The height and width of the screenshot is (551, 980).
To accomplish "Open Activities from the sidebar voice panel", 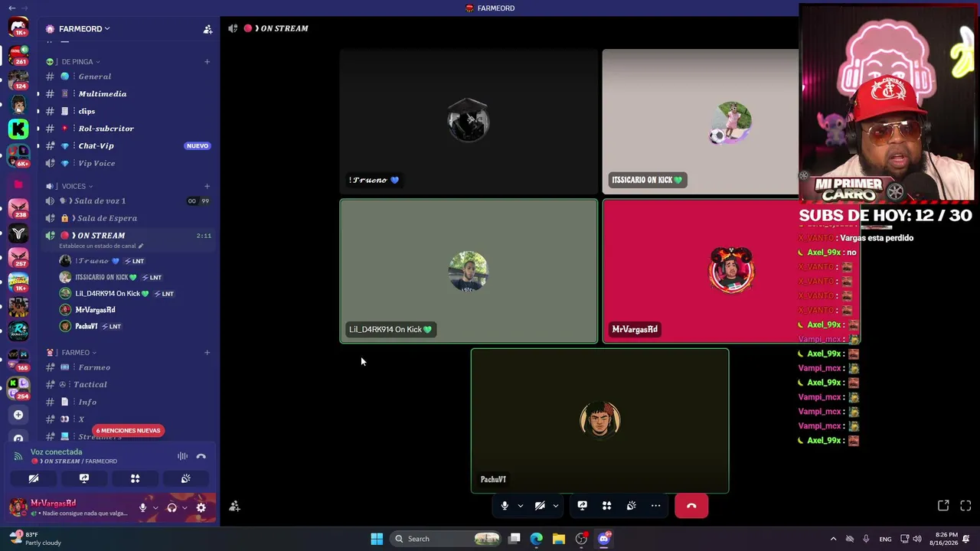I will pos(135,479).
